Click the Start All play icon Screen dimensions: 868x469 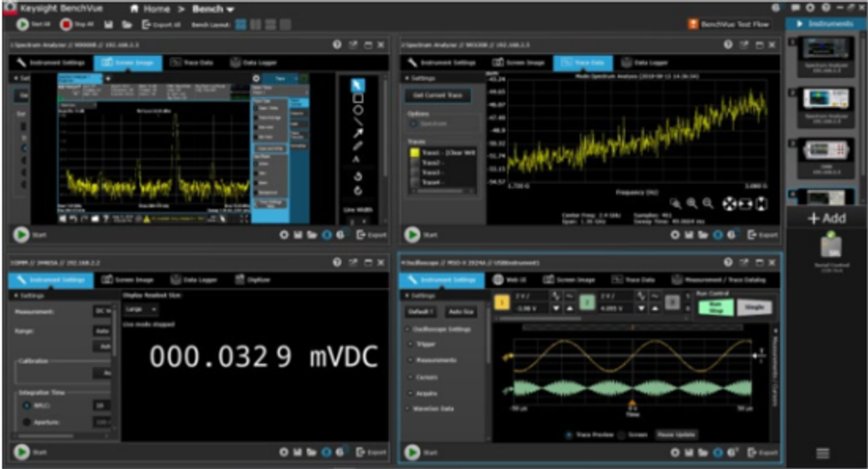pyautogui.click(x=22, y=25)
